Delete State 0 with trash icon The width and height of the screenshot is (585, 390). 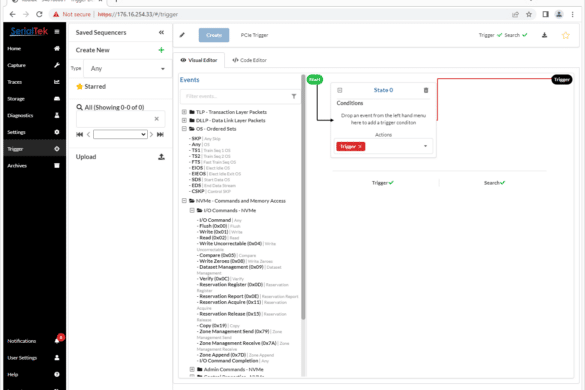point(426,90)
